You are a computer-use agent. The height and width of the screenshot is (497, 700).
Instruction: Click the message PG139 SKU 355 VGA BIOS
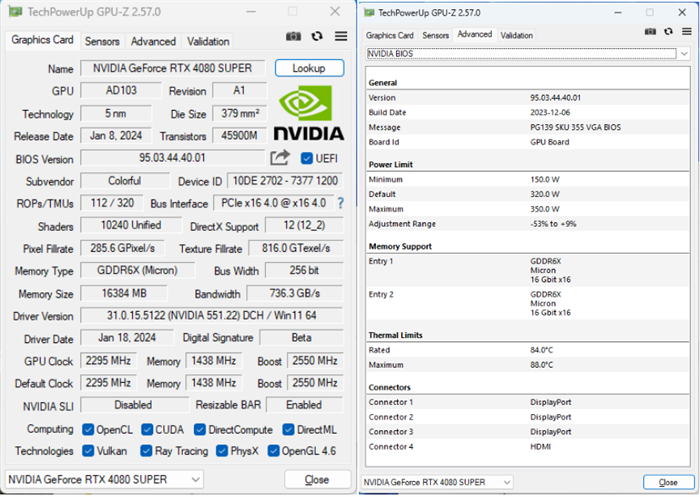click(575, 127)
